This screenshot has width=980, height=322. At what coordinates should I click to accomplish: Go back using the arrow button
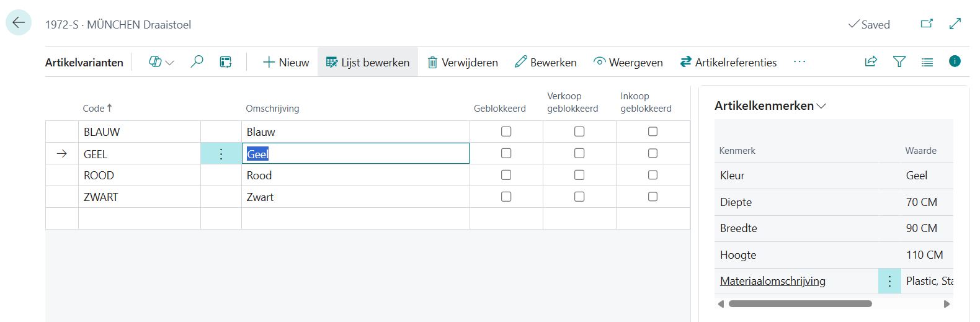tap(19, 23)
